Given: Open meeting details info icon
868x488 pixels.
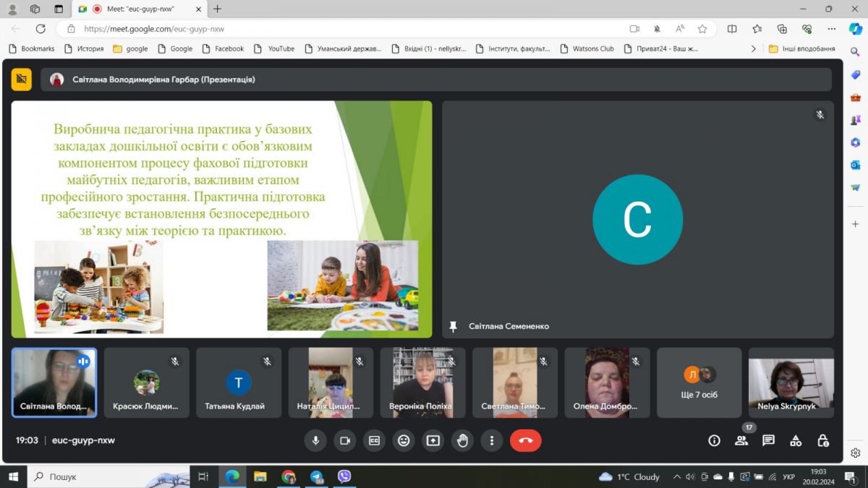Looking at the screenshot, I should point(714,440).
